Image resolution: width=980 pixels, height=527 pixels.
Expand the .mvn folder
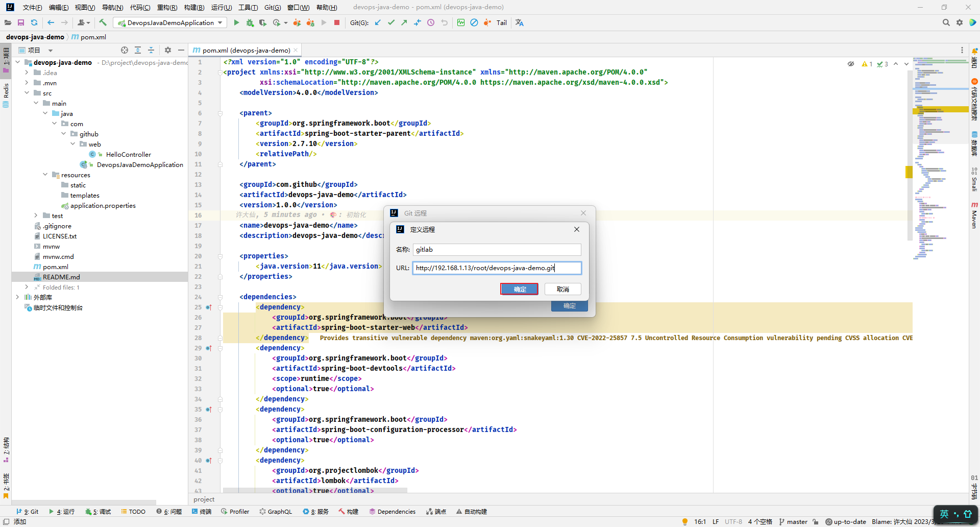click(x=27, y=83)
